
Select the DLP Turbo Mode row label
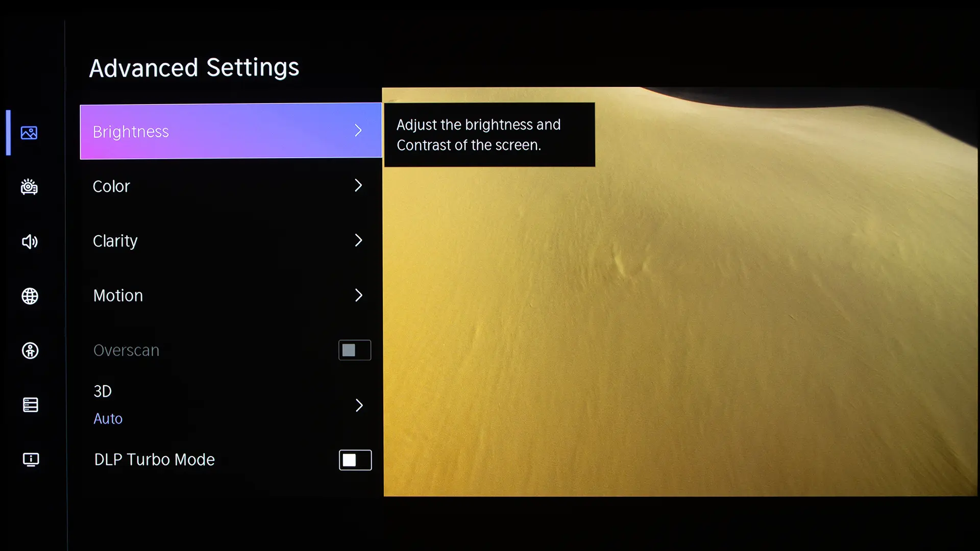click(154, 460)
